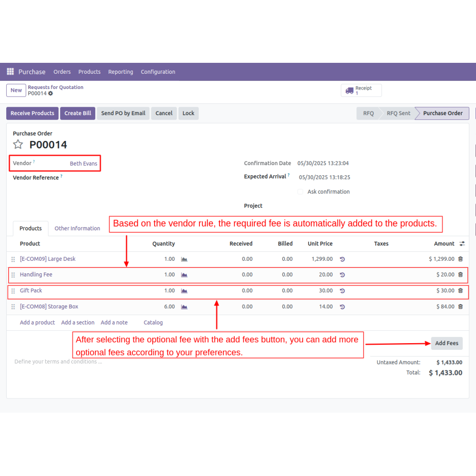
Task: Follow the Beth Evans vendor link
Action: point(83,164)
